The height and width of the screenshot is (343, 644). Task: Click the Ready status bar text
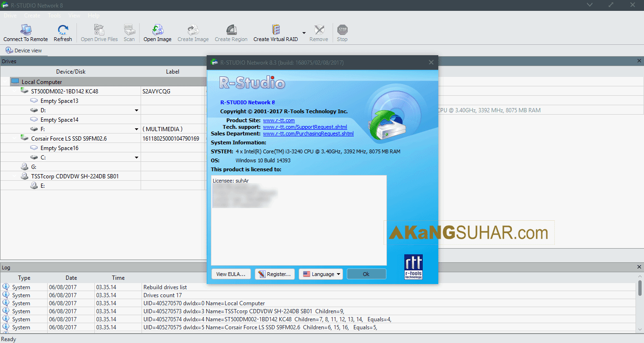[9, 339]
